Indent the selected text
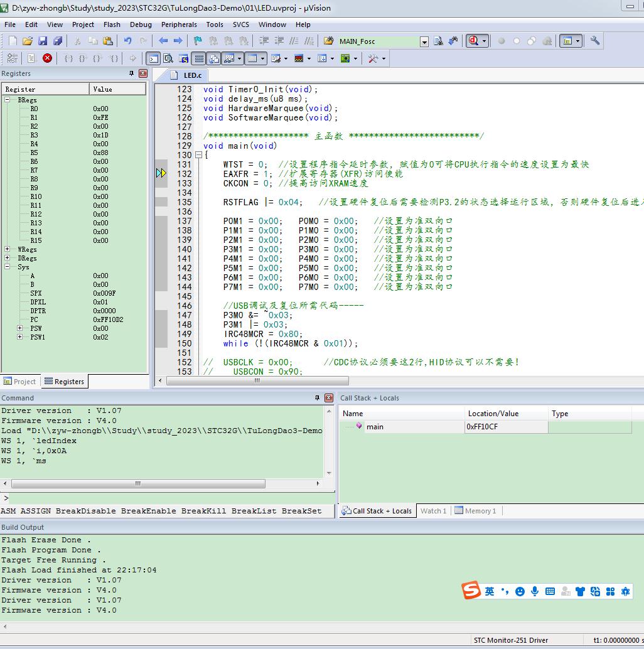This screenshot has height=649, width=644. [264, 41]
